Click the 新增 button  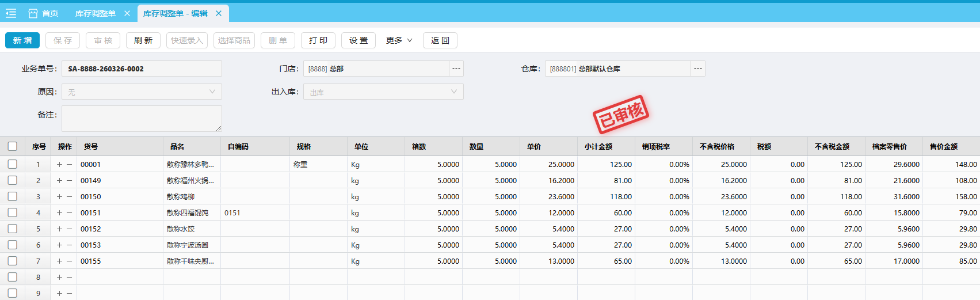(22, 40)
